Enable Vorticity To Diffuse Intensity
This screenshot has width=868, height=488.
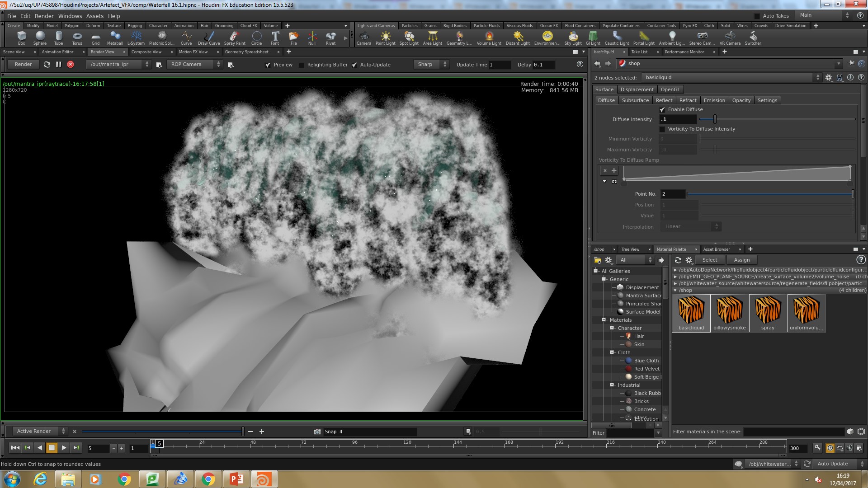click(x=662, y=129)
